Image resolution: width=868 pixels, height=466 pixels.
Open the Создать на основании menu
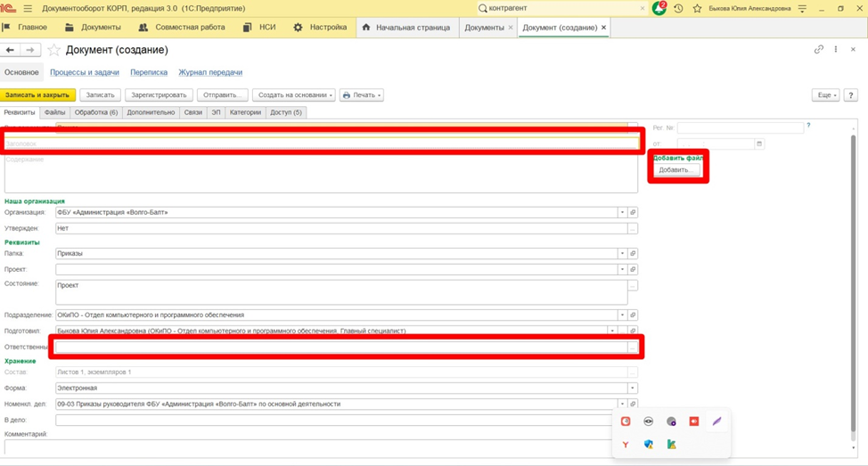[294, 95]
